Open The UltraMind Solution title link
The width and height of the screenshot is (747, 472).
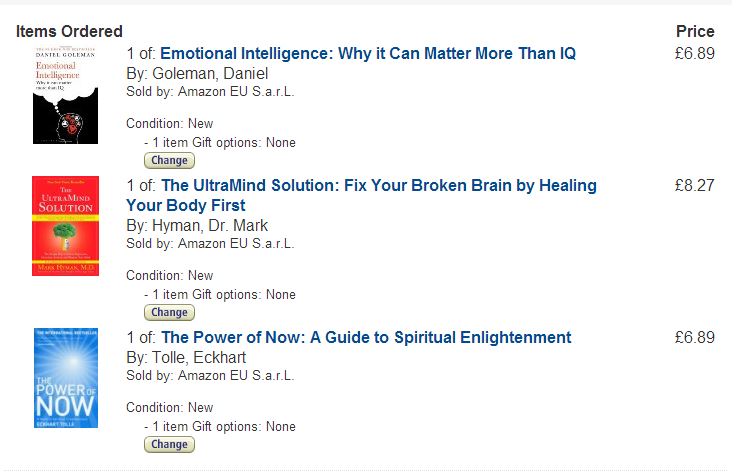(362, 195)
